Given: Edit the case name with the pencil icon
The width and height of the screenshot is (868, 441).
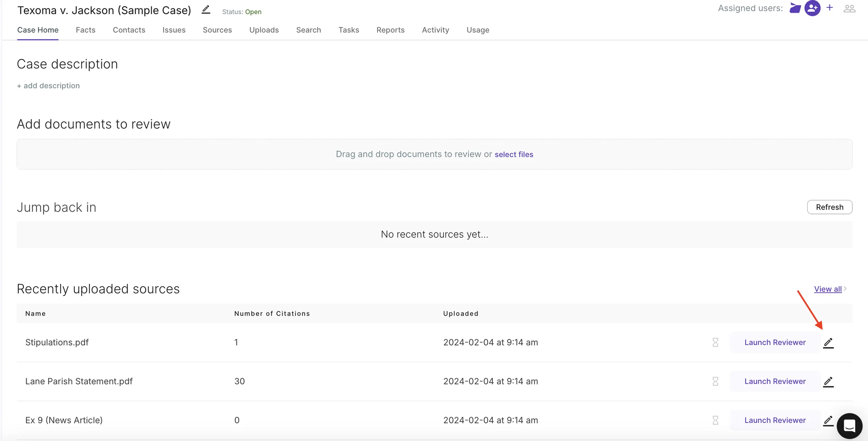Looking at the screenshot, I should coord(206,10).
